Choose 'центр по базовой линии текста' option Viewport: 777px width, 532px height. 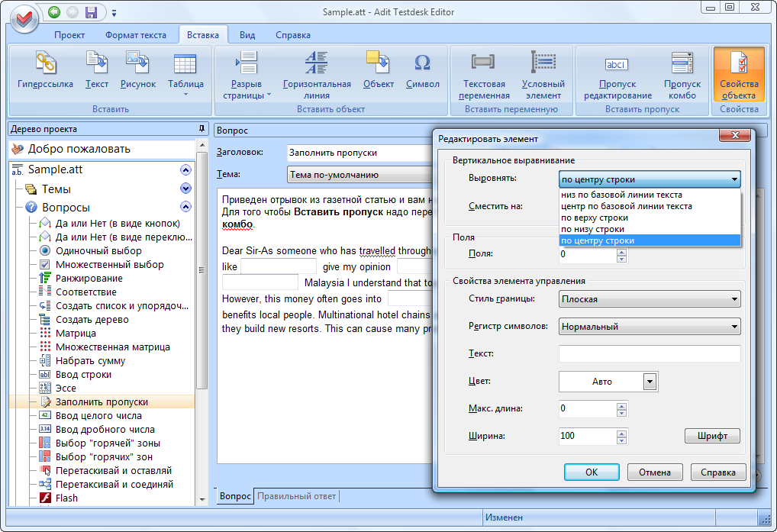(x=650, y=206)
